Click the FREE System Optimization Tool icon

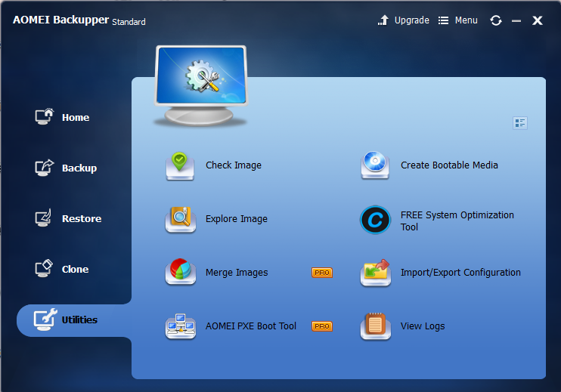tap(375, 220)
